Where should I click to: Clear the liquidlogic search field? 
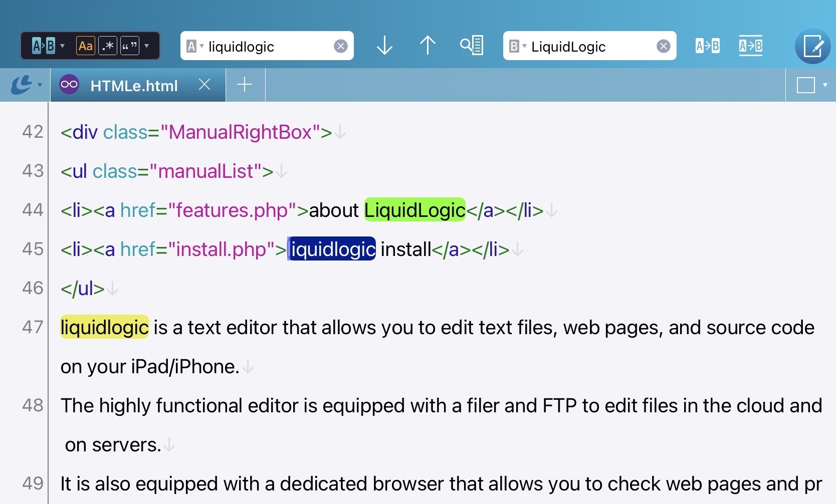(340, 46)
